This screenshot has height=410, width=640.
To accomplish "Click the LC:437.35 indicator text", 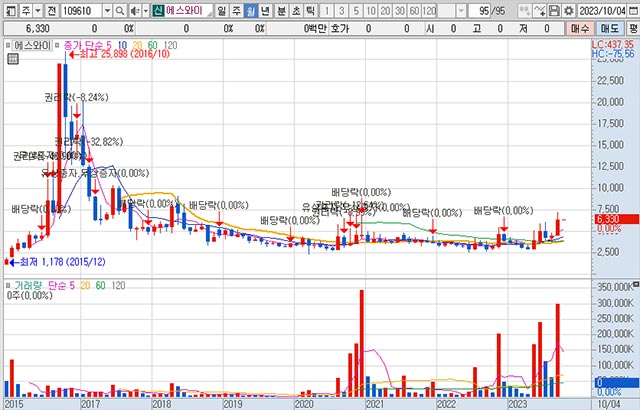I will coord(613,45).
